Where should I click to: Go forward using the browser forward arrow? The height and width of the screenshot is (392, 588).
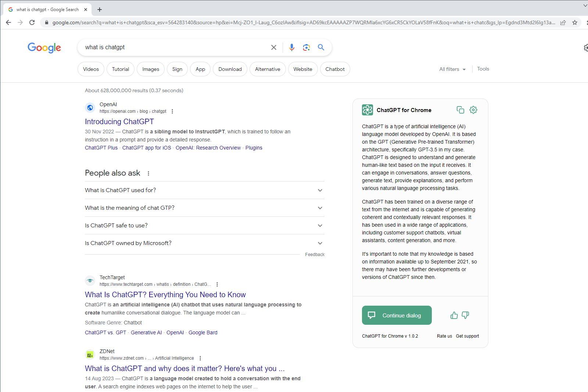(20, 22)
